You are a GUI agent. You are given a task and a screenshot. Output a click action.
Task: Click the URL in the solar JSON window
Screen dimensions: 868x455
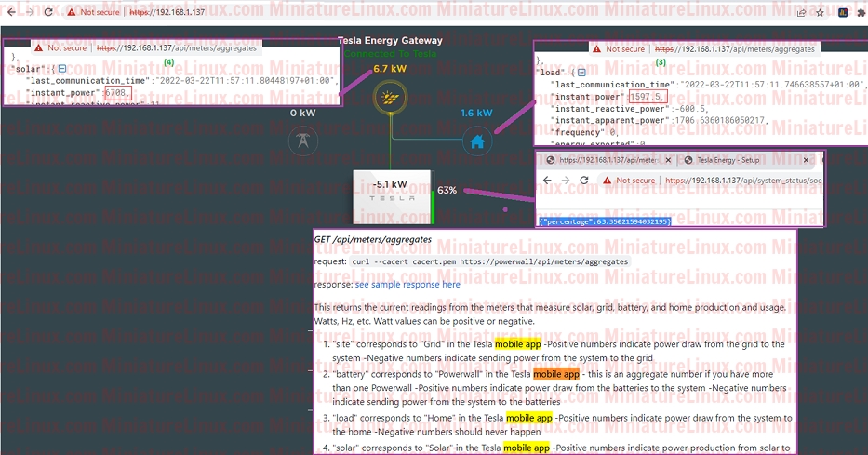[x=177, y=48]
